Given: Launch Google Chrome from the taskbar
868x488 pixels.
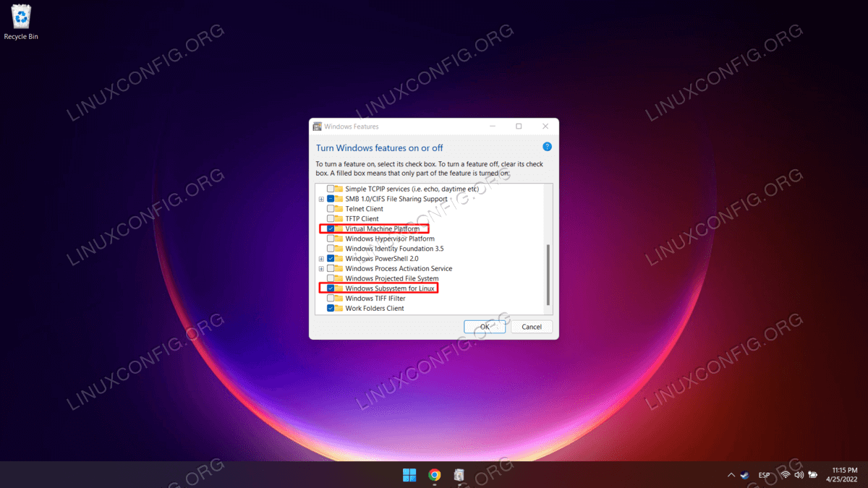Looking at the screenshot, I should [434, 475].
